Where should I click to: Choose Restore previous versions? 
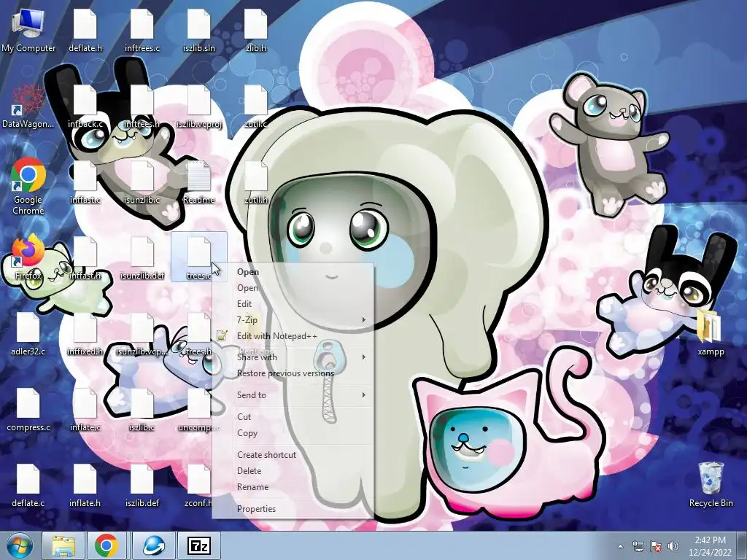(293, 373)
